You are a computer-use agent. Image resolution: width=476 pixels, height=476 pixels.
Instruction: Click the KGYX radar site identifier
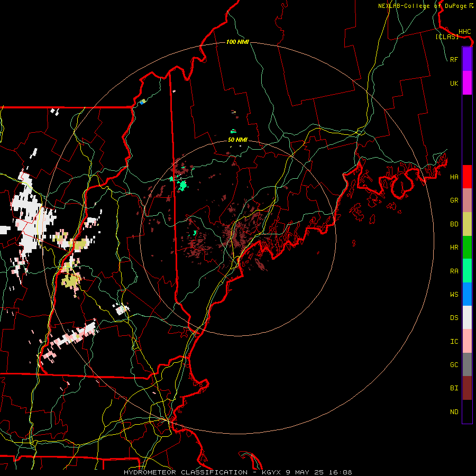click(271, 472)
